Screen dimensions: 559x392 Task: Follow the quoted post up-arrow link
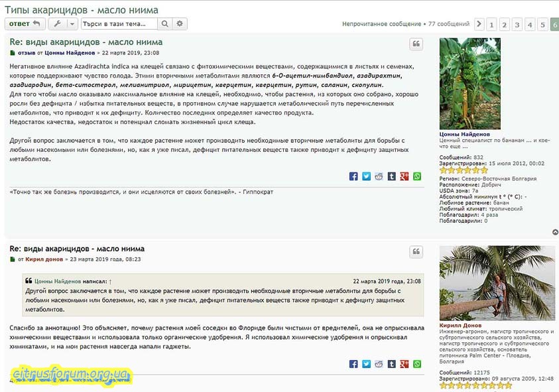click(x=111, y=281)
